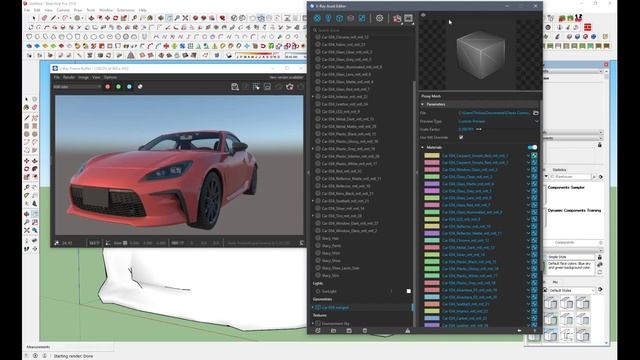
Task: Collapse the Materials section arrow
Action: tap(422, 147)
